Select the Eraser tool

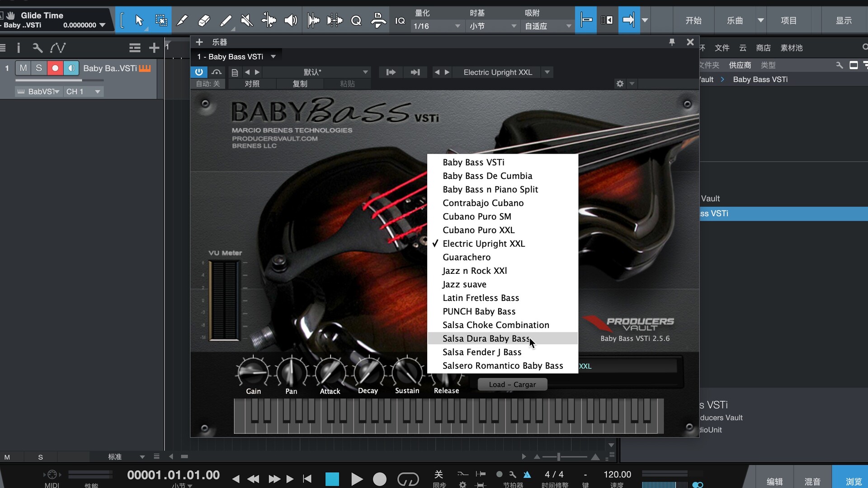(x=204, y=20)
